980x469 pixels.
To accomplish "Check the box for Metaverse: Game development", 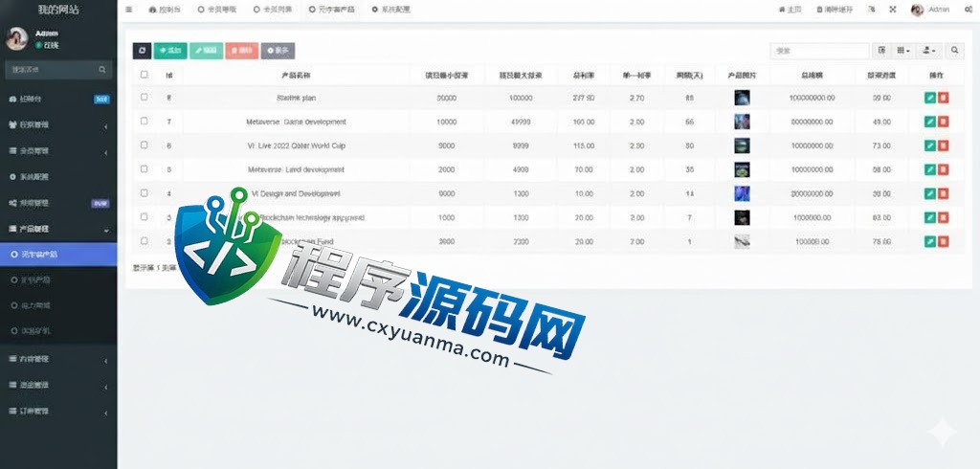I will coord(145,122).
